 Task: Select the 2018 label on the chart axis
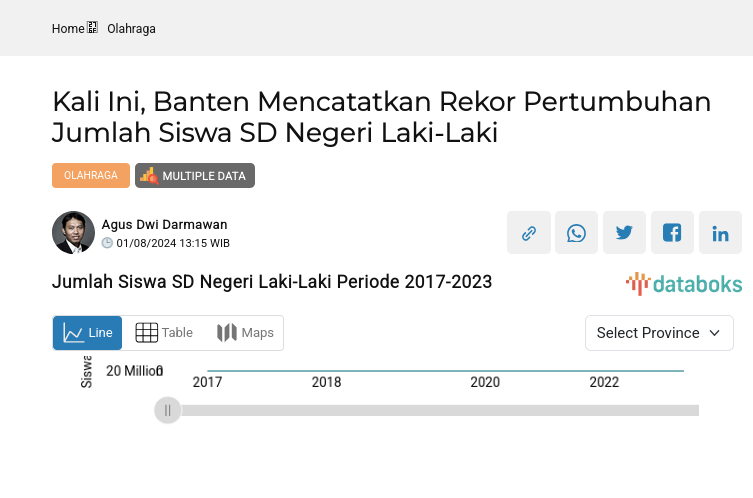[x=326, y=382]
